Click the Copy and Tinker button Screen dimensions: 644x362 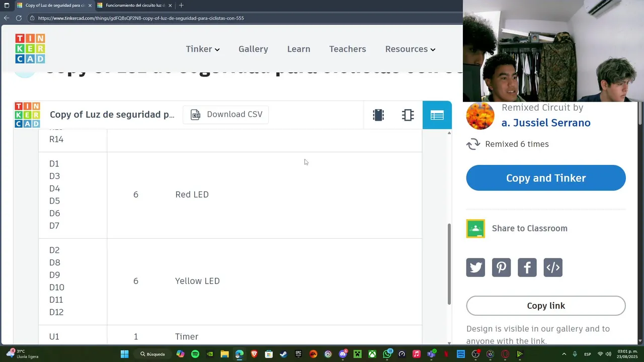tap(546, 178)
